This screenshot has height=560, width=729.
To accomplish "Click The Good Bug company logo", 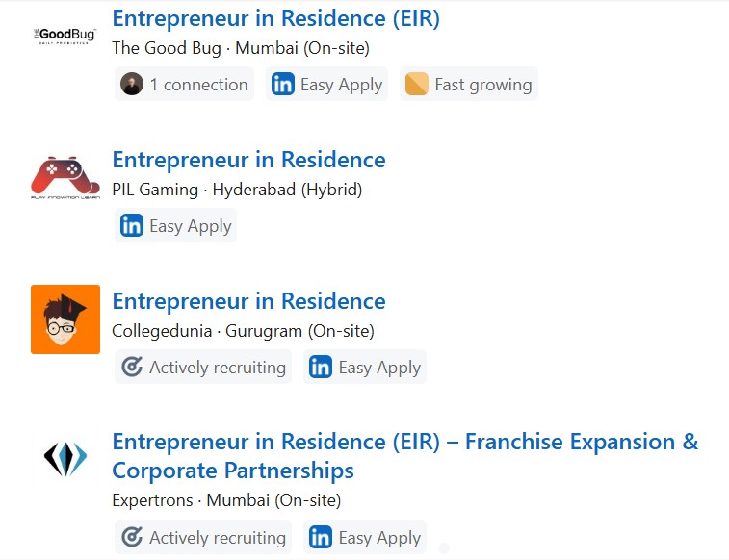I will click(65, 37).
